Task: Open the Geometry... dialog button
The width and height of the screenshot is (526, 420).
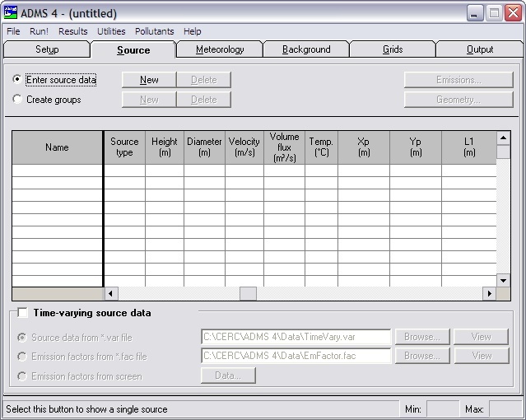Action: tap(459, 100)
